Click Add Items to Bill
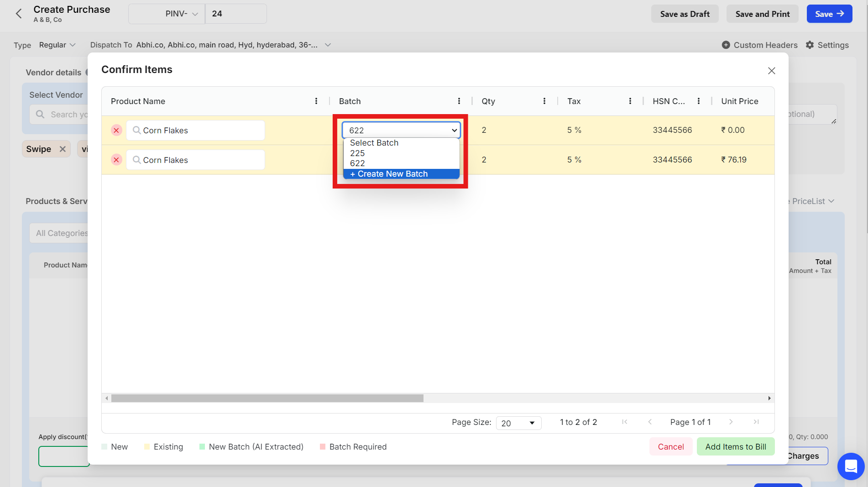 click(x=735, y=446)
